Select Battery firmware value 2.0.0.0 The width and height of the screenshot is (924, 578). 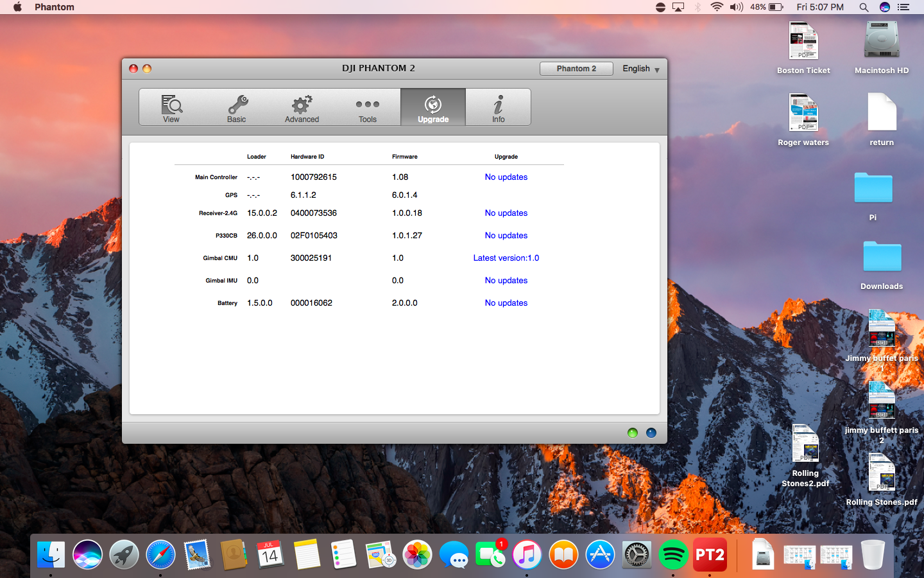[x=405, y=303]
